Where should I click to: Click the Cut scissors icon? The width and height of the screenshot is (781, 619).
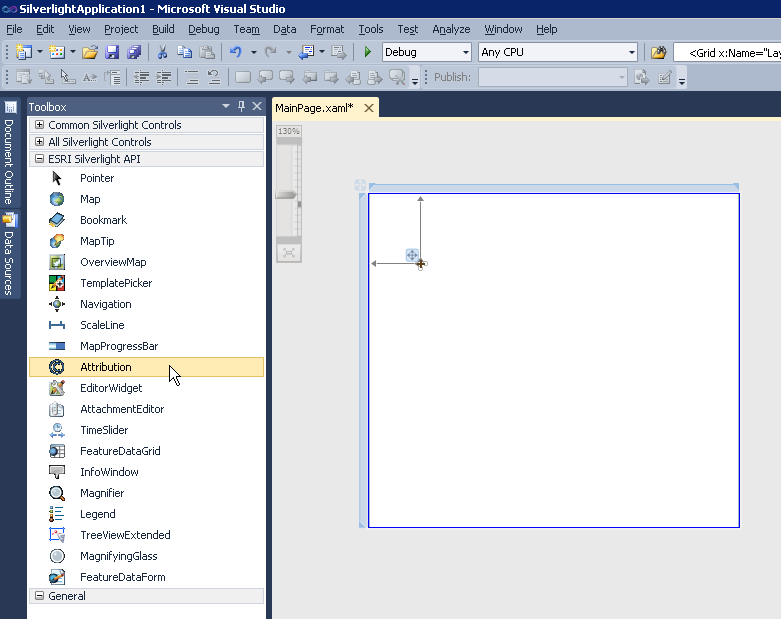pos(162,52)
